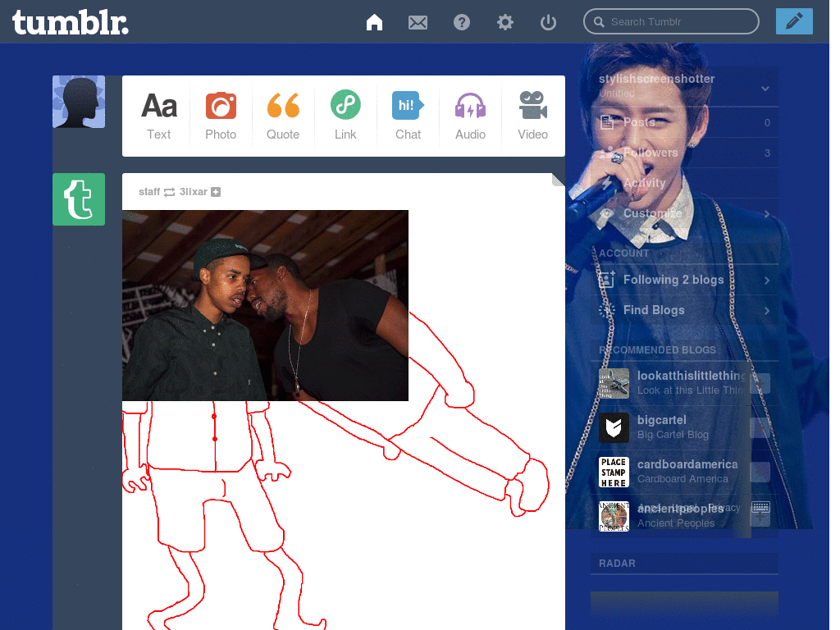Click the RECOMMENDED BLOGS heading
This screenshot has height=630, width=840.
click(657, 349)
